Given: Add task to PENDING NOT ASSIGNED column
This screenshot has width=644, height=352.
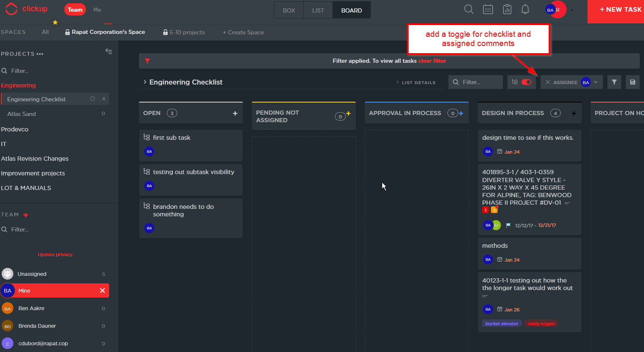Looking at the screenshot, I should pos(348,113).
